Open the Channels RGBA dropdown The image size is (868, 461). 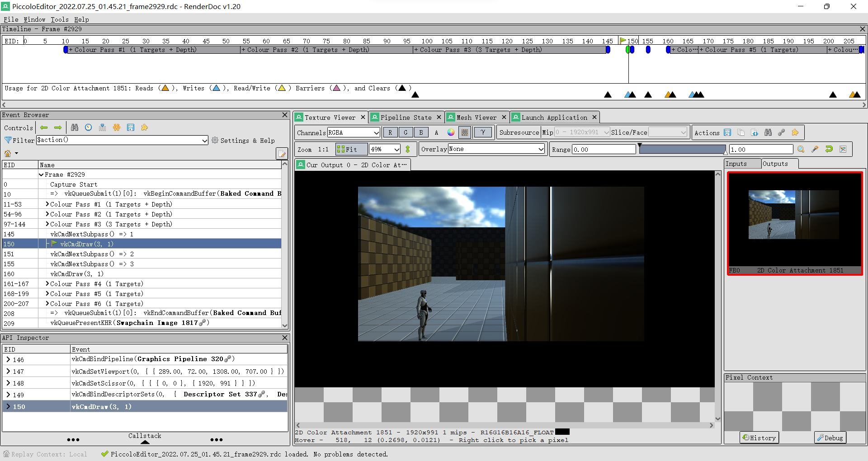(x=354, y=132)
